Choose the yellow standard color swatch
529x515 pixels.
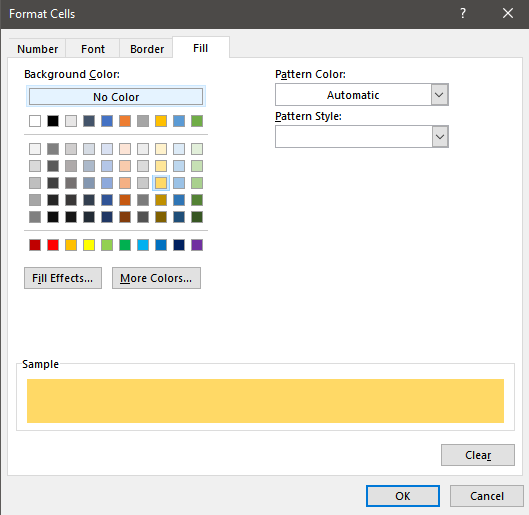coord(89,245)
